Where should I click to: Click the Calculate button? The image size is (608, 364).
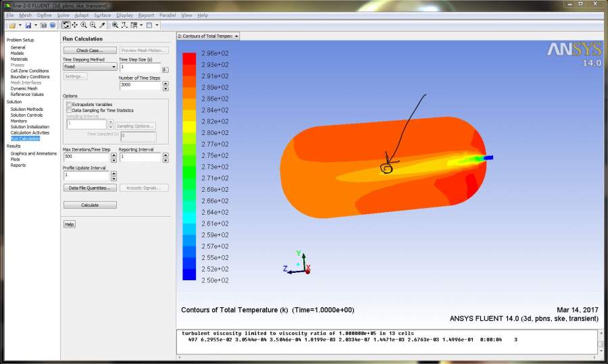click(90, 205)
